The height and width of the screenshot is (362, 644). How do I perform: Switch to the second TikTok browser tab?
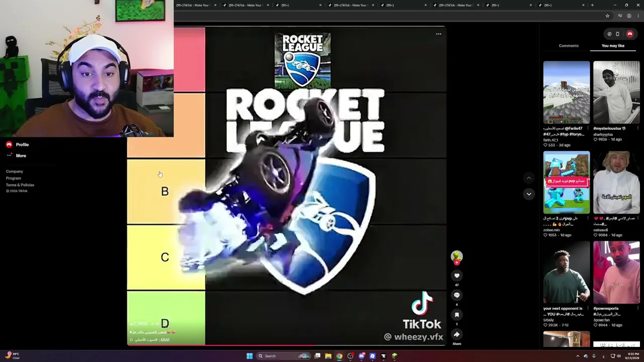[246, 5]
